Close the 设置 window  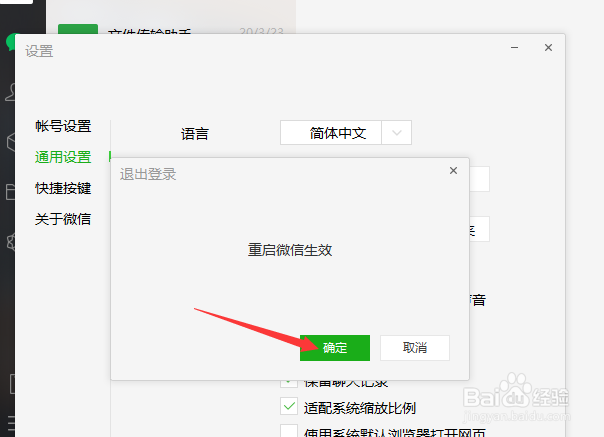[549, 48]
